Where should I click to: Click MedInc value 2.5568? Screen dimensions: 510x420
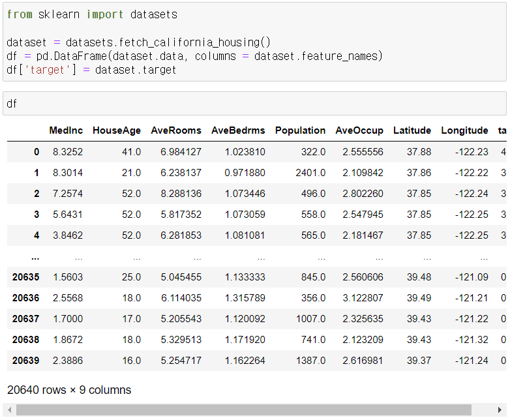[68, 298]
